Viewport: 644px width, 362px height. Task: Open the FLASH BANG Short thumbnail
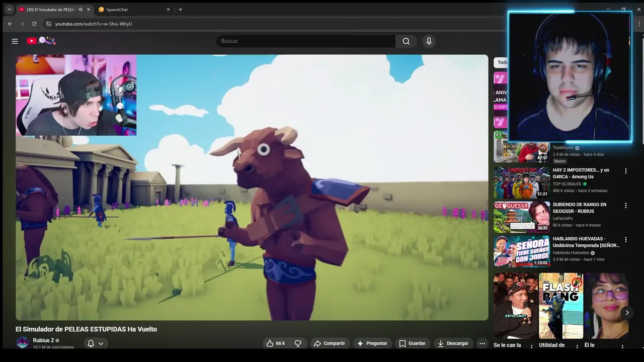pos(560,306)
